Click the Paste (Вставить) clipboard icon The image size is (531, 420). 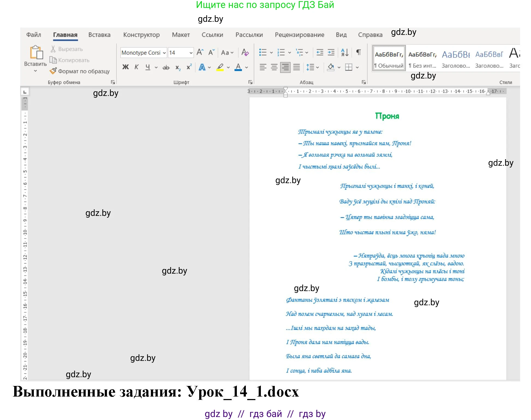coord(36,52)
